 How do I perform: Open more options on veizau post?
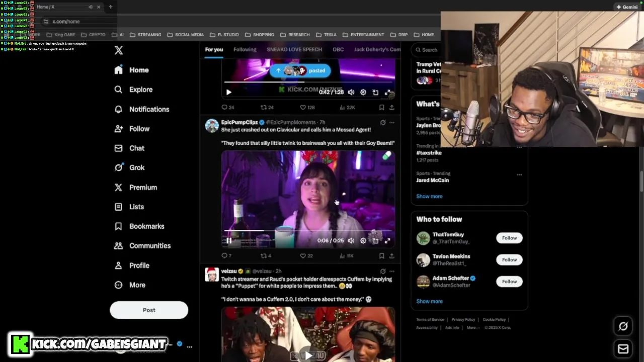[392, 271]
